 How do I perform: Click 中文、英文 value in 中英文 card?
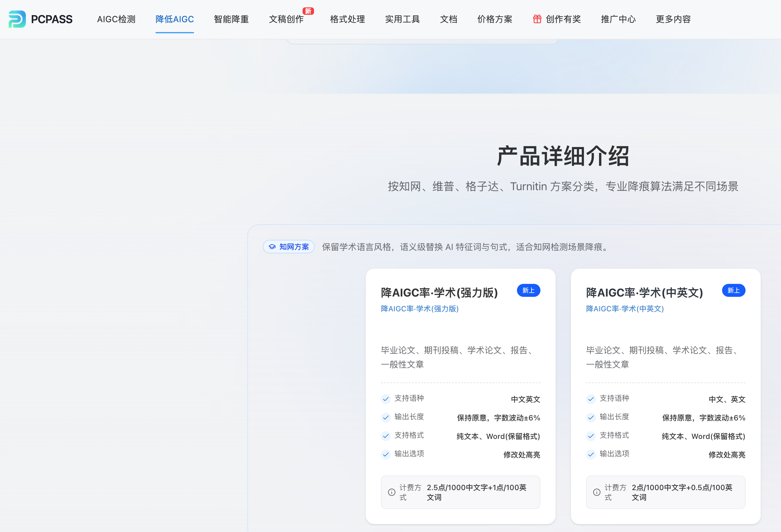727,399
